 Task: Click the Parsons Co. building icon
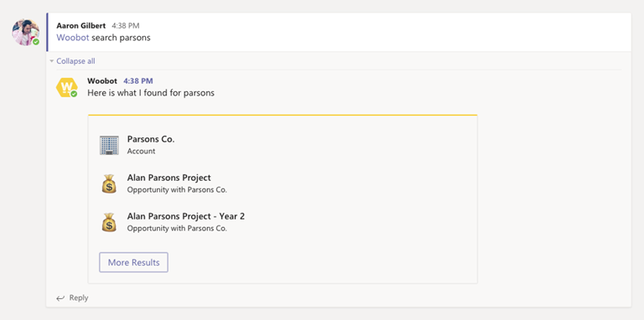(109, 145)
